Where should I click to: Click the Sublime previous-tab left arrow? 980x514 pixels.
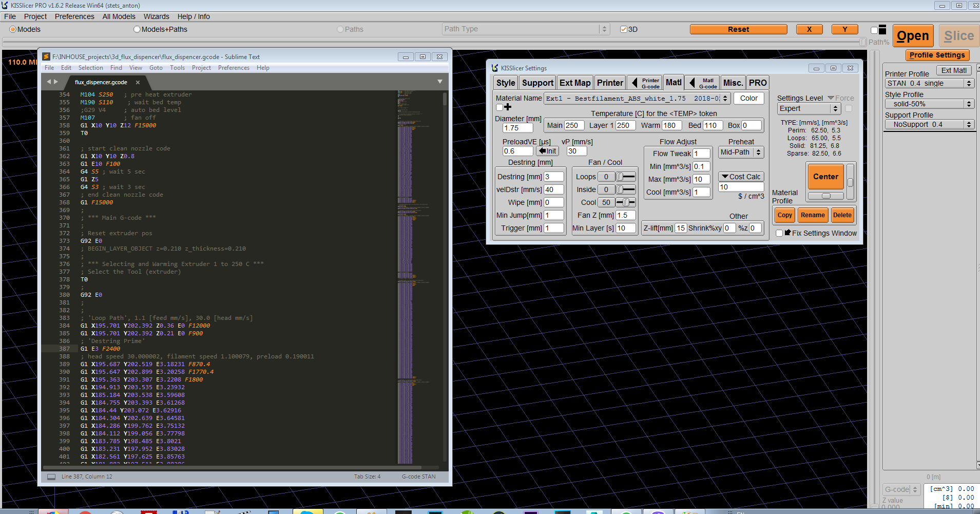[49, 82]
